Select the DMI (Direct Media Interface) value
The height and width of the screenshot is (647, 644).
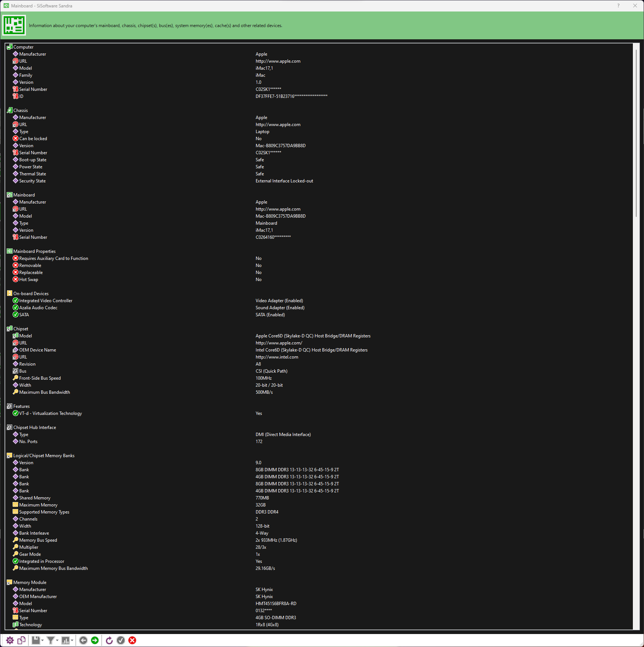click(283, 435)
